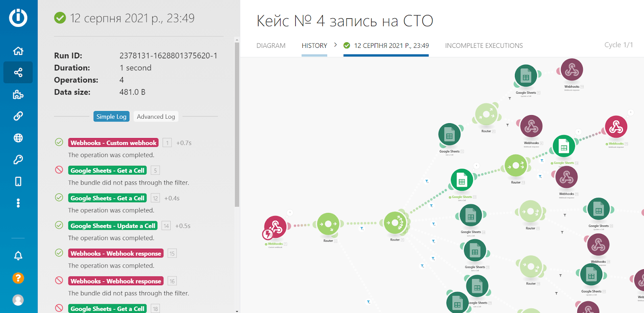Click the module number 14 badge in the log

[166, 226]
